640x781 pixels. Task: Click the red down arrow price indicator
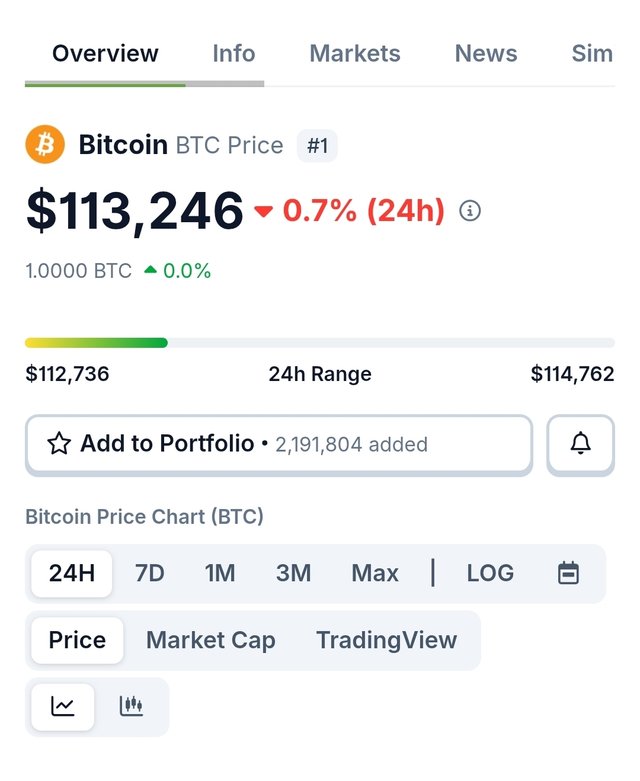(x=264, y=212)
